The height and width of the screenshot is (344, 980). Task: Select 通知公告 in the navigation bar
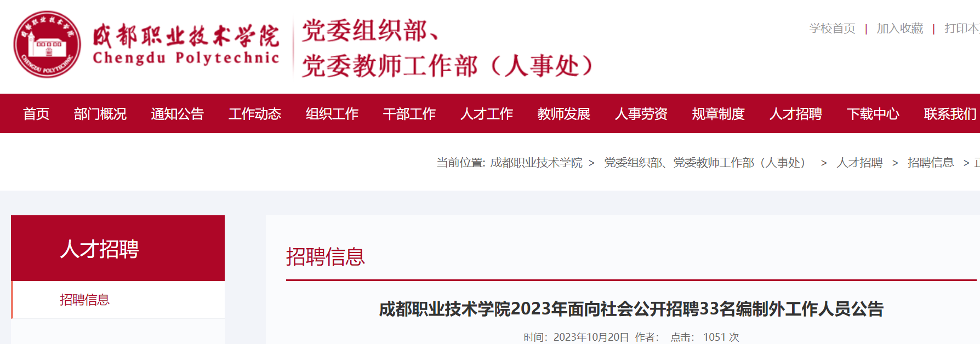pos(178,114)
